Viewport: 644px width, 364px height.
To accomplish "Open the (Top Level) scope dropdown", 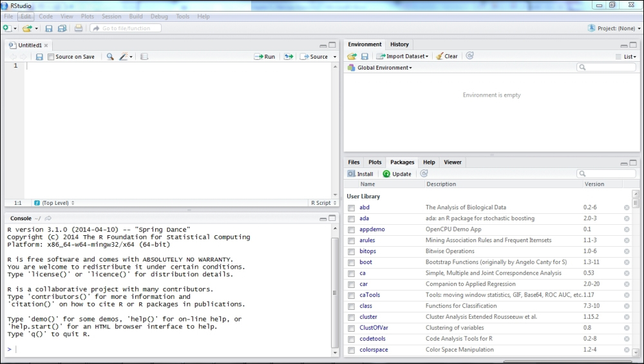I will coord(54,203).
